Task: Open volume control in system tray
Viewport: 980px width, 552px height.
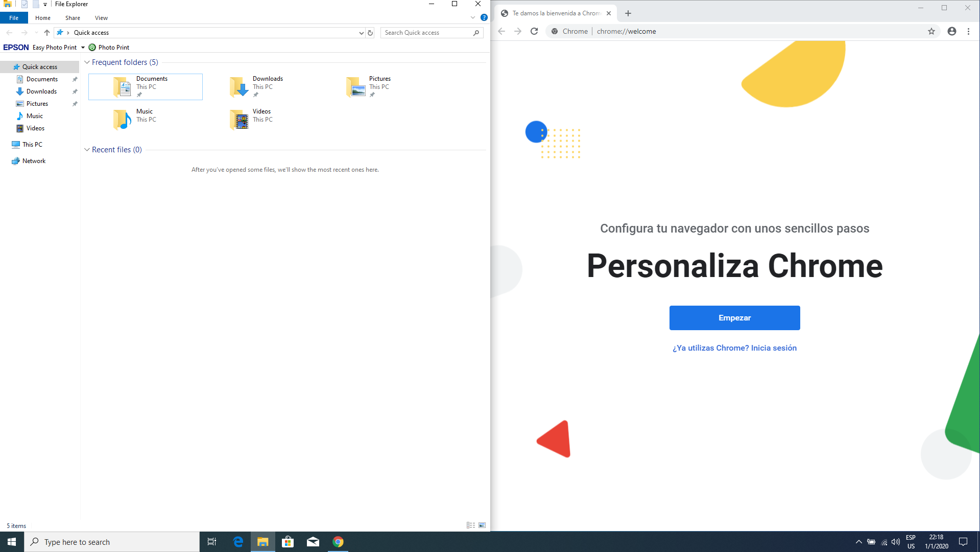Action: (x=896, y=542)
